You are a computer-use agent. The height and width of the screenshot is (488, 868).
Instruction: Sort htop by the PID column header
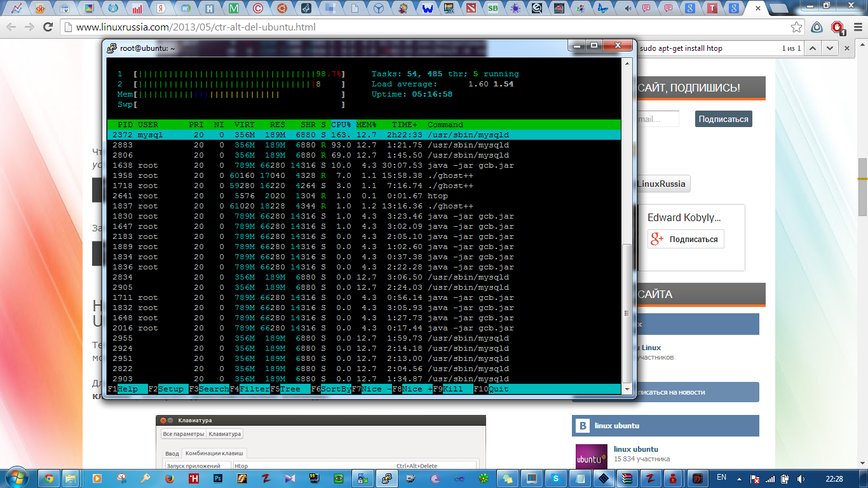pos(125,125)
